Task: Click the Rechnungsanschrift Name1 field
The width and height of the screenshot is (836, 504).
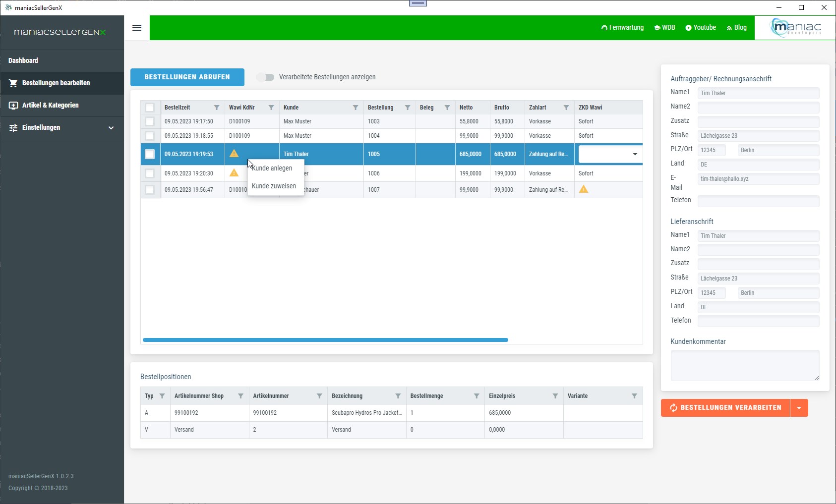Action: (758, 93)
